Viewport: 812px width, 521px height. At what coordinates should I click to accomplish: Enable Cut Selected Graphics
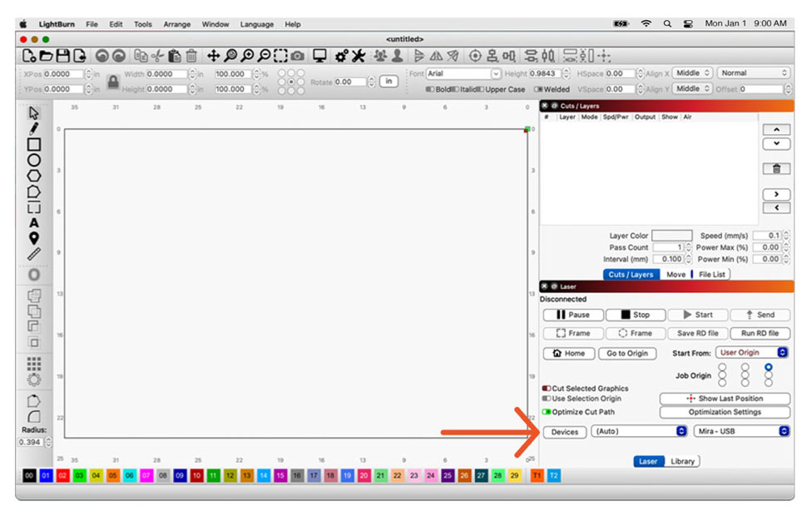click(x=585, y=389)
